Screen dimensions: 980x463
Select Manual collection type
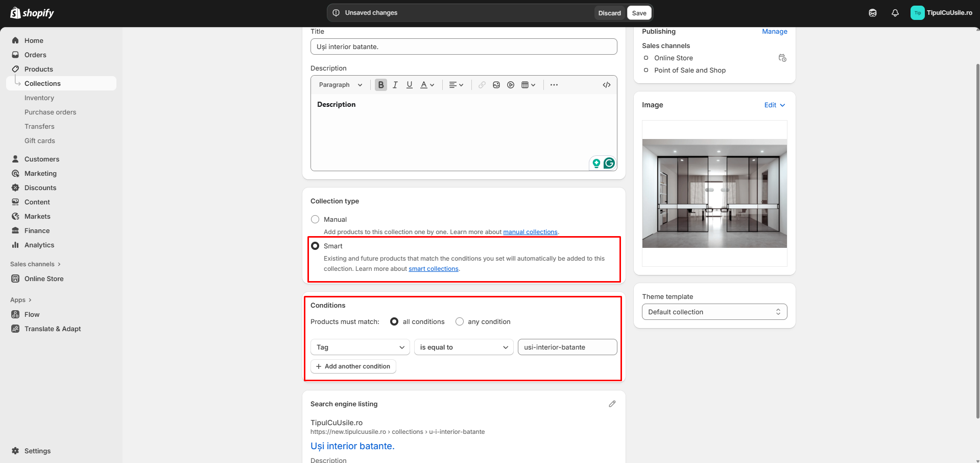(x=315, y=219)
